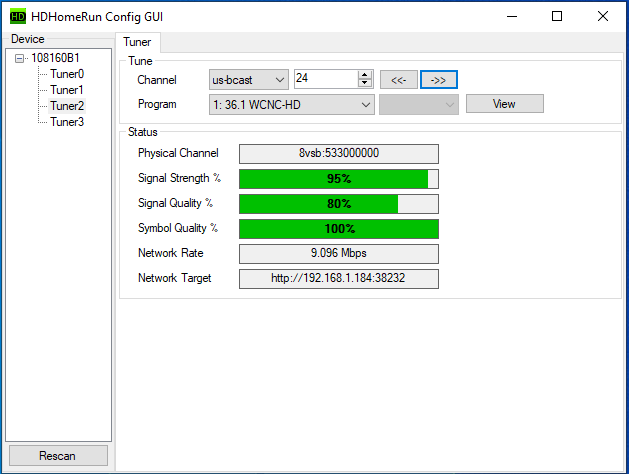Click the Rescan button
The height and width of the screenshot is (474, 629).
pos(57,456)
